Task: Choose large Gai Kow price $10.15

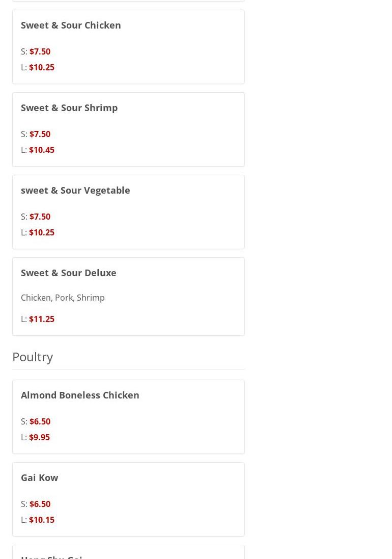Action: [41, 520]
